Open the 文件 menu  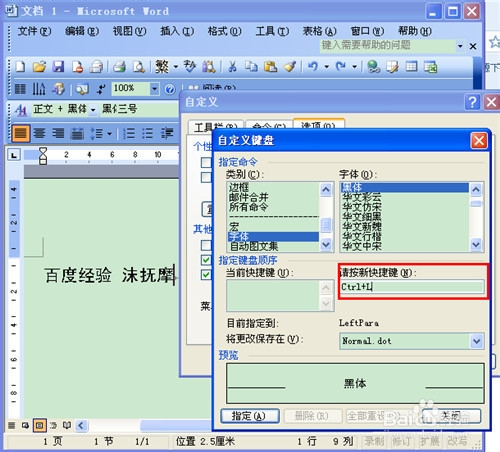point(34,31)
